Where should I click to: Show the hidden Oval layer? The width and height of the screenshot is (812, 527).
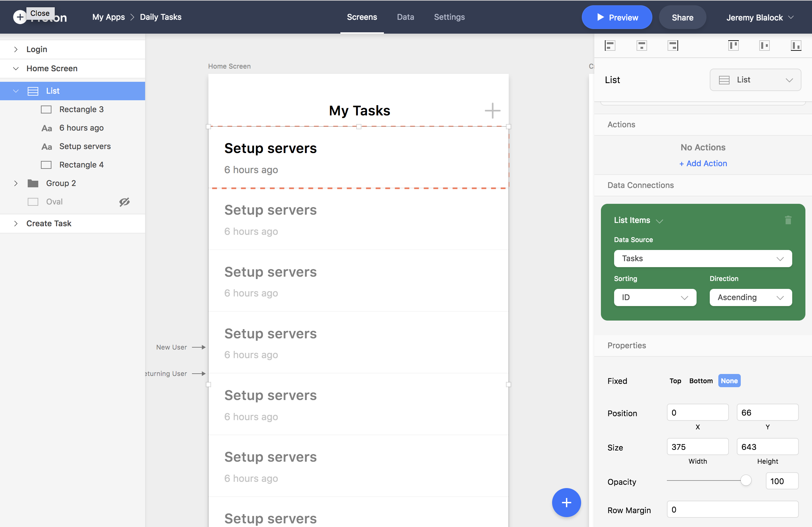(124, 202)
